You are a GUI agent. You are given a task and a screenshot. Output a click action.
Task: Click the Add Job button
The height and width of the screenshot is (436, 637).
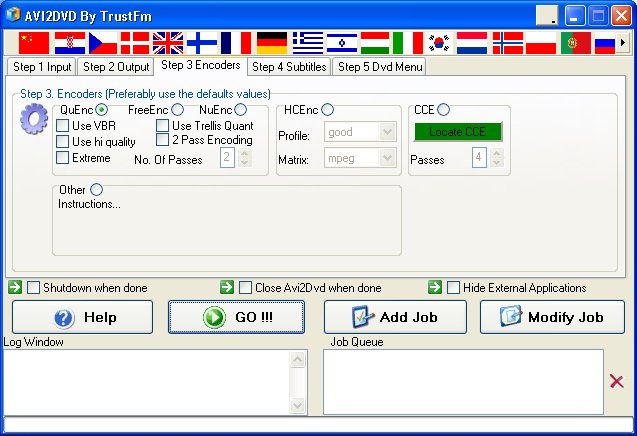pyautogui.click(x=395, y=317)
